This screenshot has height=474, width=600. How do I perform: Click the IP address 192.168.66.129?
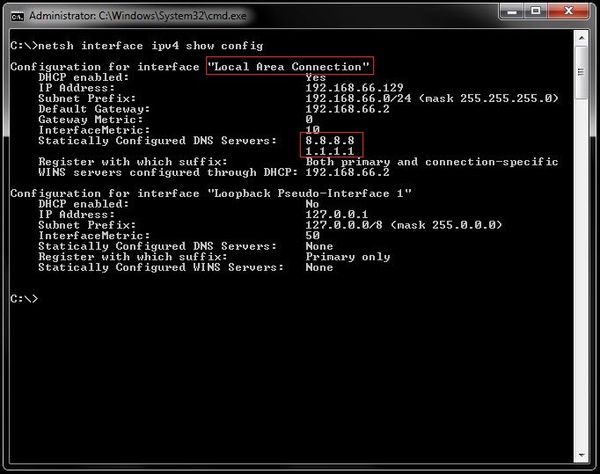coord(354,88)
